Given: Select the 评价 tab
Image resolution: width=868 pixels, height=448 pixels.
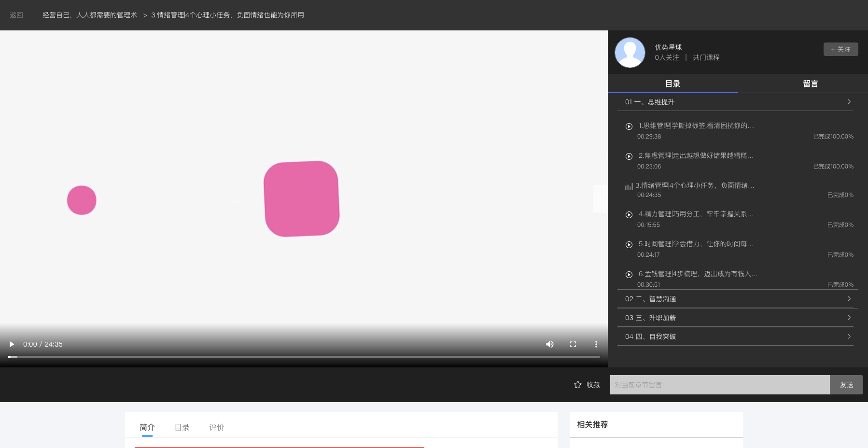Looking at the screenshot, I should click(217, 427).
